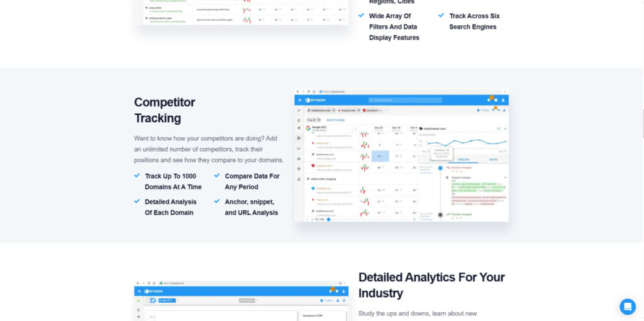Click the hamburger menu in the Competitor Tracking screenshot
This screenshot has width=644, height=321.
[x=299, y=100]
